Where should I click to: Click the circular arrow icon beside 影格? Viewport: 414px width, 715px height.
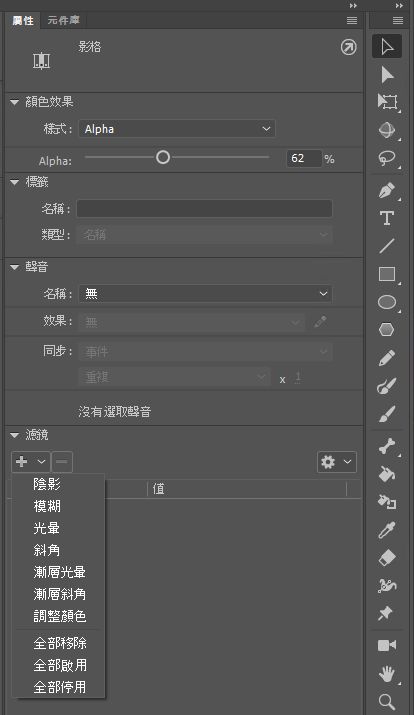click(349, 47)
